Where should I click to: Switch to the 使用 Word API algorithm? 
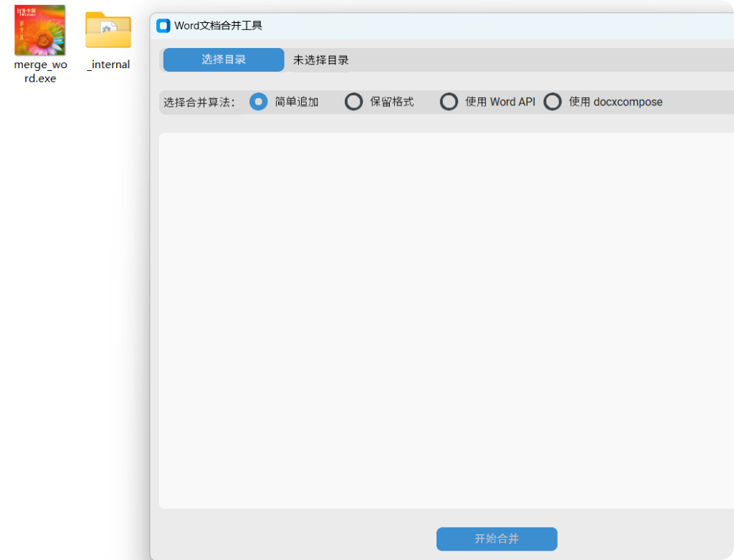(449, 102)
